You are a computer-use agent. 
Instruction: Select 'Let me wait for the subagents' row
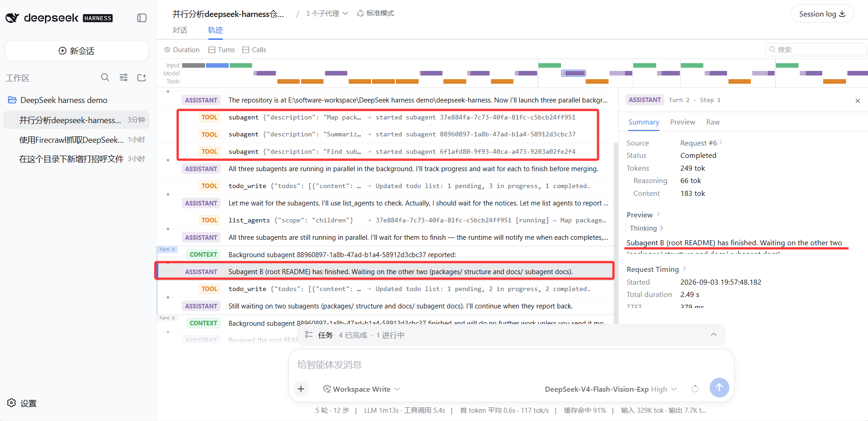tap(385, 203)
